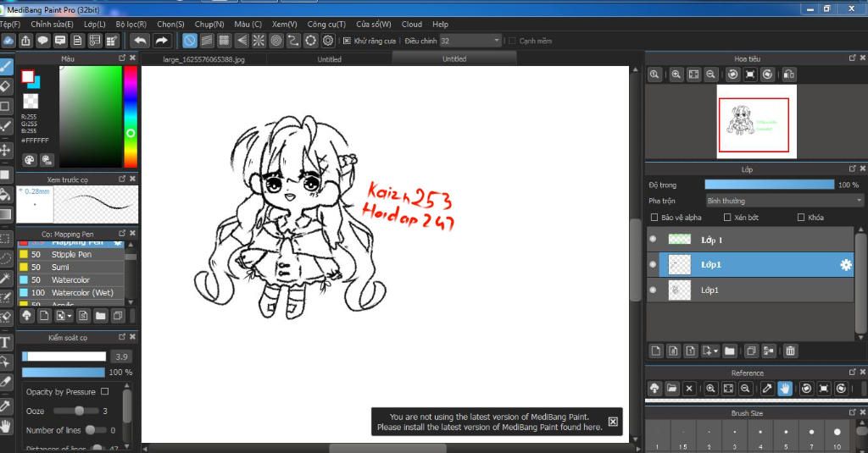868x453 pixels.
Task: Turn snap off using the crossed-circle icon
Action: pyautogui.click(x=189, y=41)
